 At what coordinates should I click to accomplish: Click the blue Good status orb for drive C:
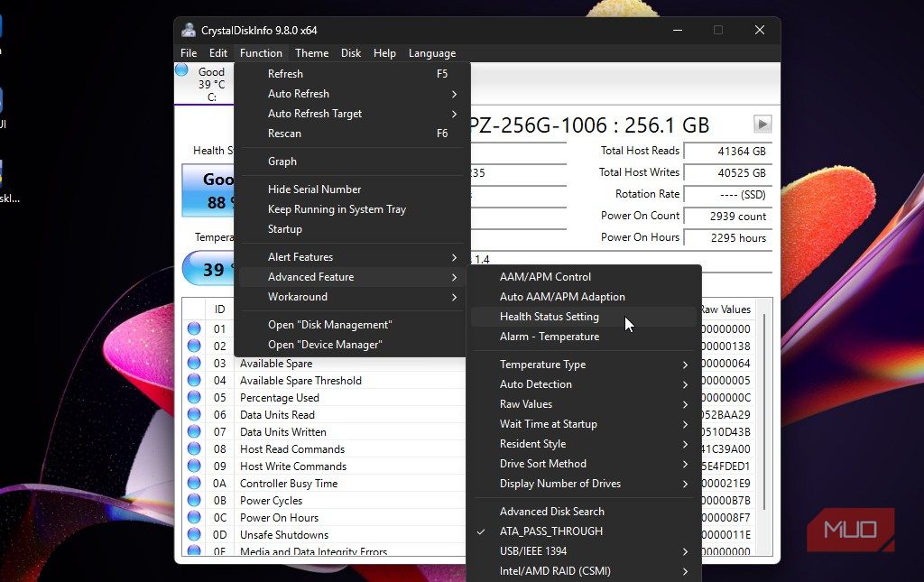[181, 70]
